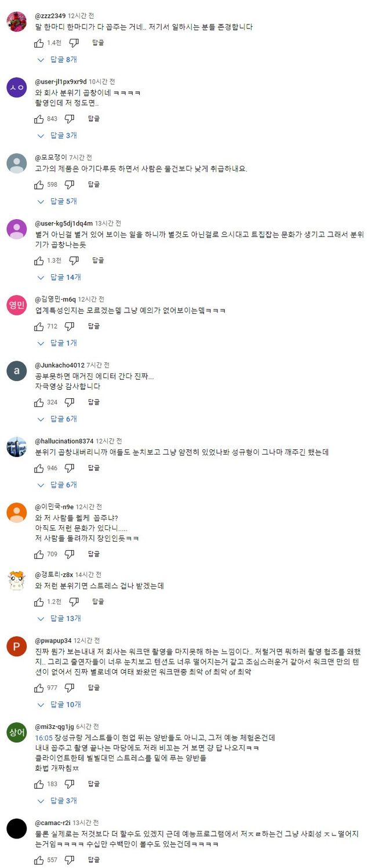This screenshot has width=371, height=868.
Task: Jump to the 16:05 timestamp link
Action: point(43,738)
